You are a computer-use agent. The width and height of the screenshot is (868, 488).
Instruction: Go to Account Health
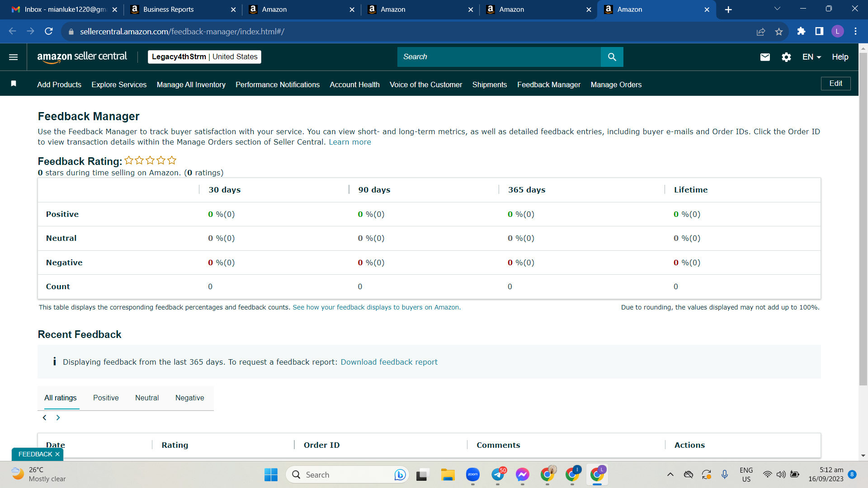tap(355, 84)
